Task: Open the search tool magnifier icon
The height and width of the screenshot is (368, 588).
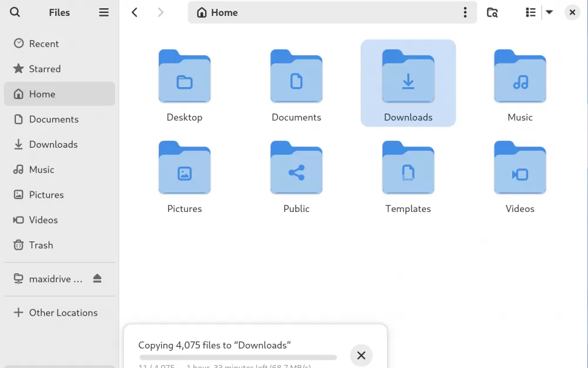Action: (x=15, y=12)
